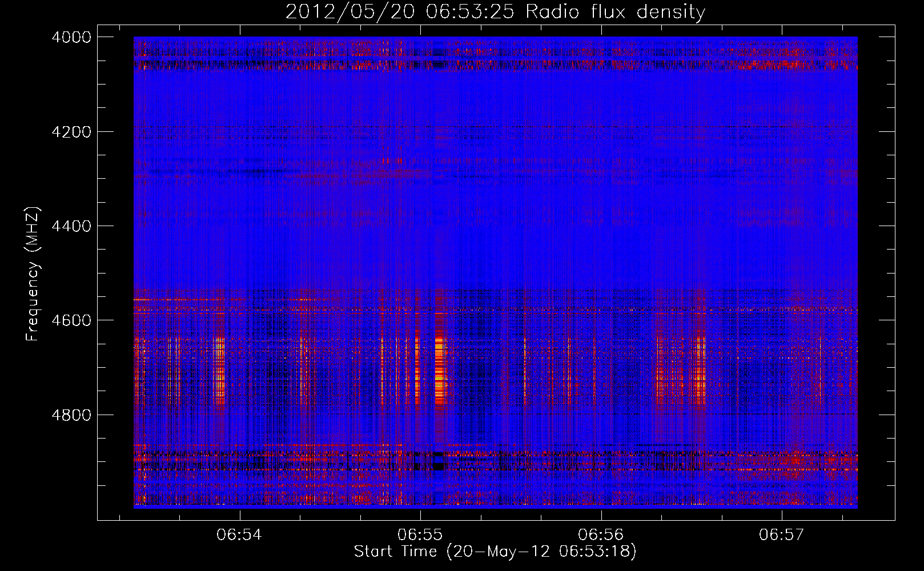Click the plot title 'Radio flux density'

pos(616,12)
